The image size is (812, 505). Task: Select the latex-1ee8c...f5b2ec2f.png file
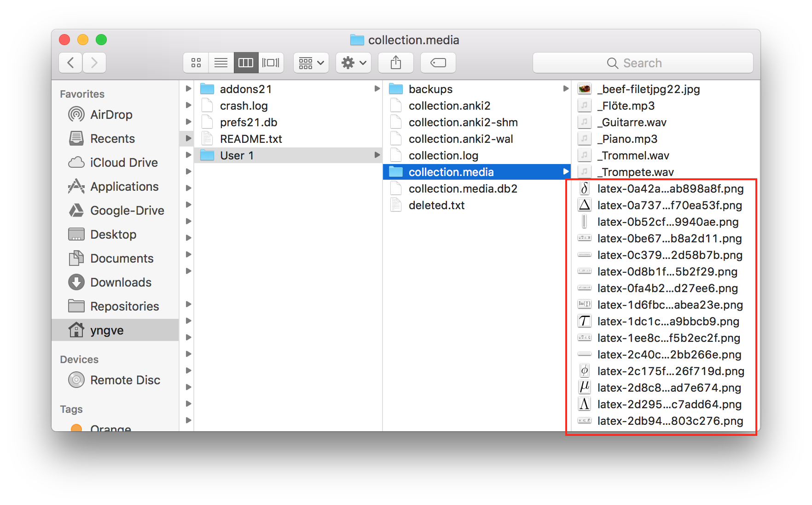tap(666, 338)
